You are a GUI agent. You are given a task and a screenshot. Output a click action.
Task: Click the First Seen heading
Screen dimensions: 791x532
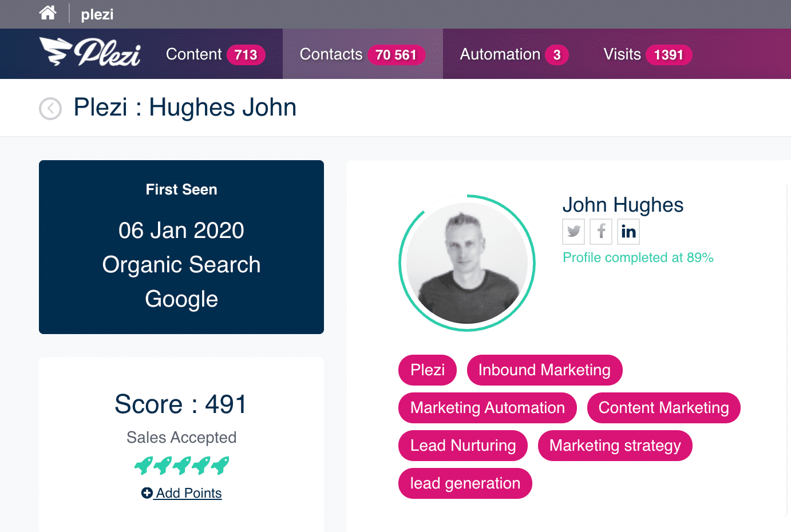tap(181, 189)
